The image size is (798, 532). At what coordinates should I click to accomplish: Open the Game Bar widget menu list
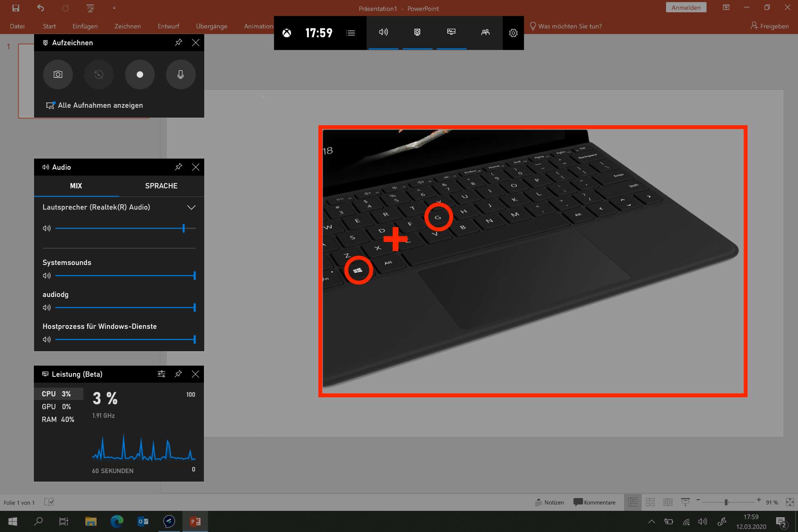click(x=350, y=33)
